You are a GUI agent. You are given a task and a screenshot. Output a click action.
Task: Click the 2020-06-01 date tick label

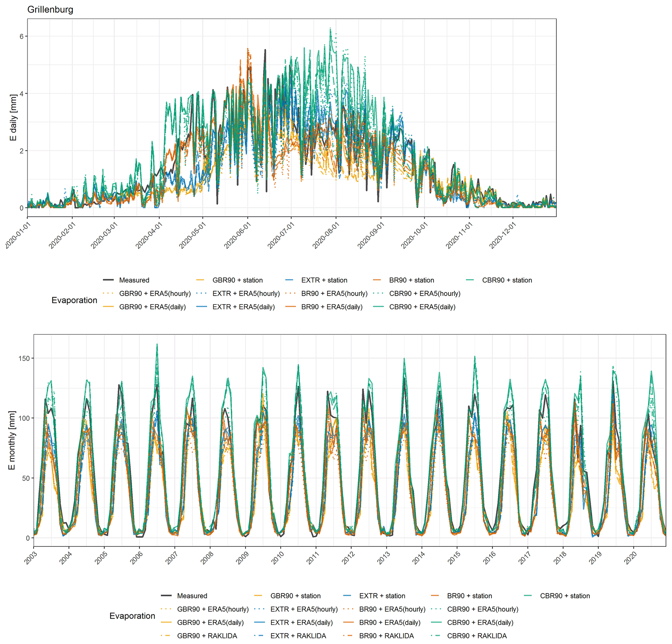click(238, 235)
